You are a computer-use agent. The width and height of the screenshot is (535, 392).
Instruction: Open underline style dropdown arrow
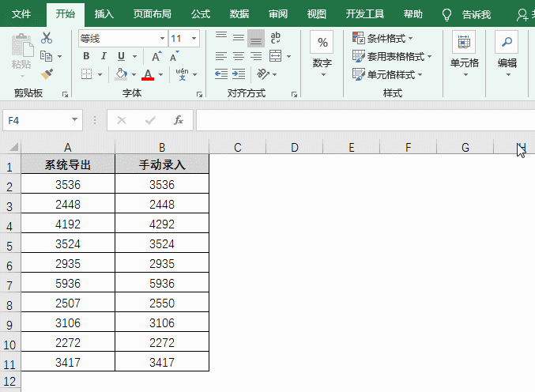(x=135, y=56)
